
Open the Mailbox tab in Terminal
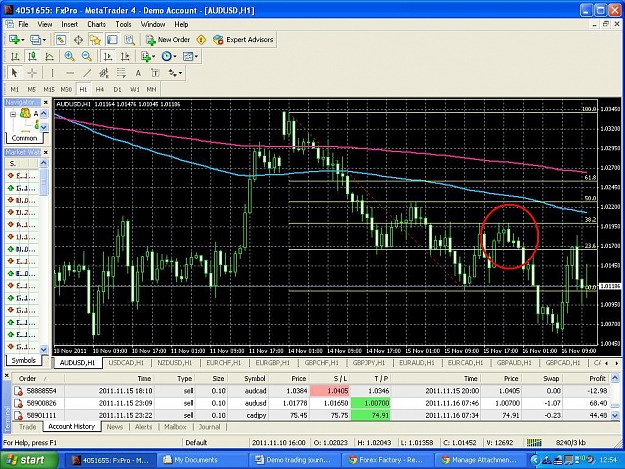point(175,427)
